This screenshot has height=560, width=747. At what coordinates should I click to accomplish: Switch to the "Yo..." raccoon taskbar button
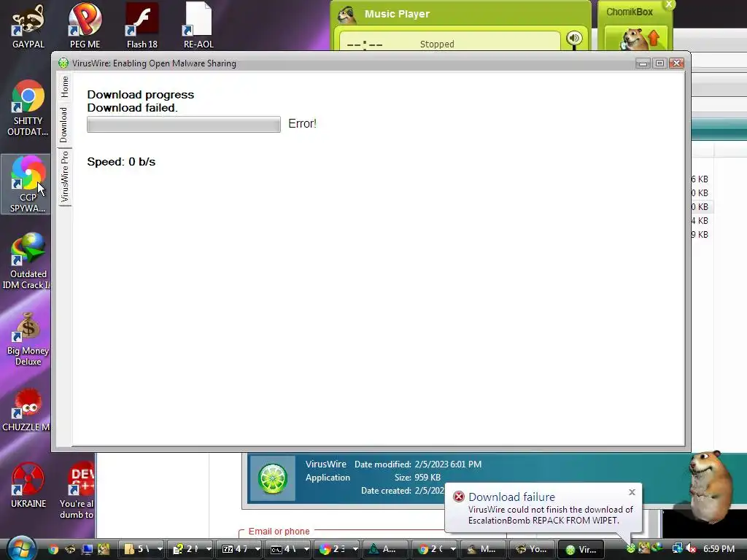coord(532,549)
